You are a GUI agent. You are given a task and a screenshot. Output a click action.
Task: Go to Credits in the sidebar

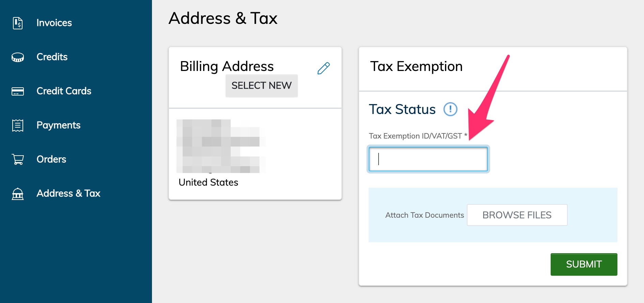tap(52, 57)
